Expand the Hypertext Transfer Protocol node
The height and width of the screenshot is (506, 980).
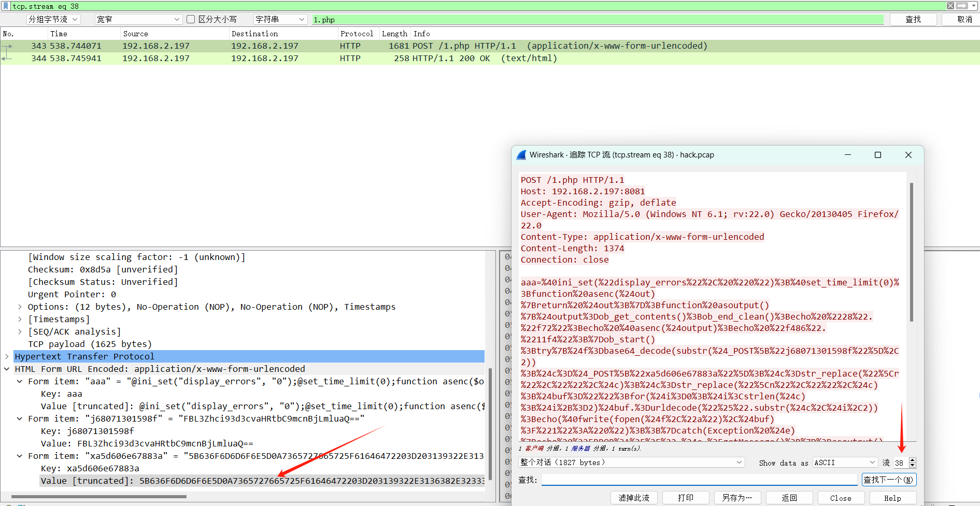coord(7,357)
